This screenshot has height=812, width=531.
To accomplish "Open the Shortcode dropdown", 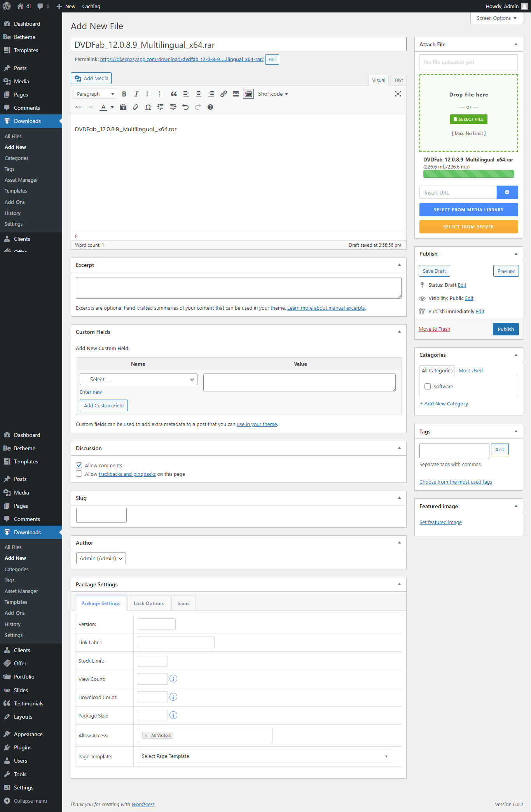I will coord(273,94).
